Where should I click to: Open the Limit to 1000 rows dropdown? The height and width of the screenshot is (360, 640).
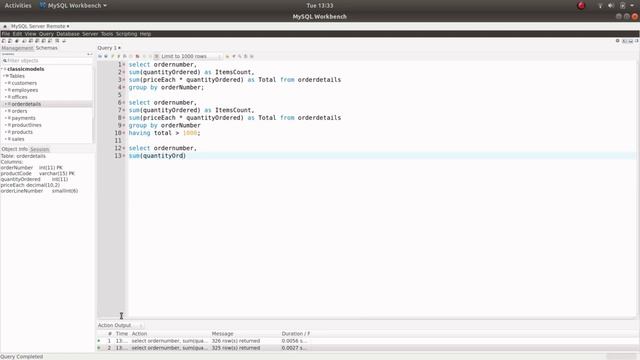point(191,56)
